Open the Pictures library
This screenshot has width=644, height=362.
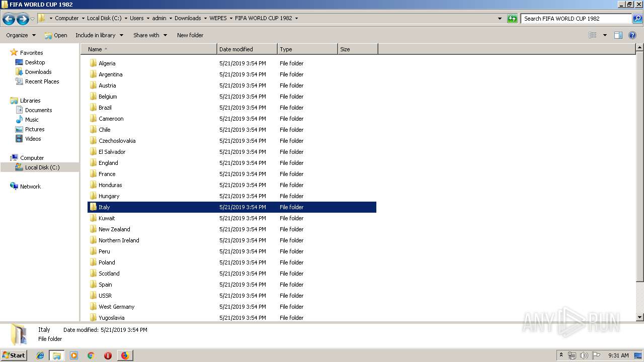(x=35, y=129)
